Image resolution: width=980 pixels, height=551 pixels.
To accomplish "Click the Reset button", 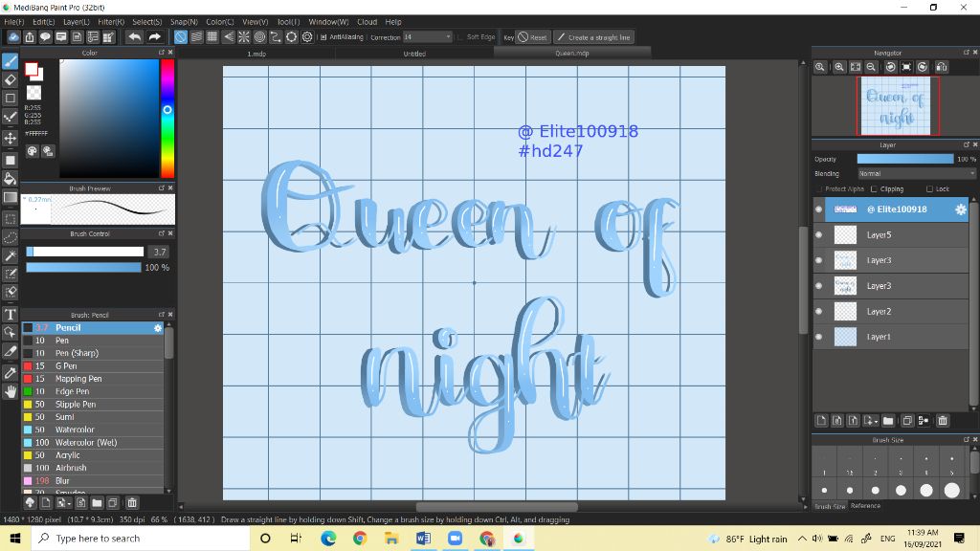I will (532, 37).
